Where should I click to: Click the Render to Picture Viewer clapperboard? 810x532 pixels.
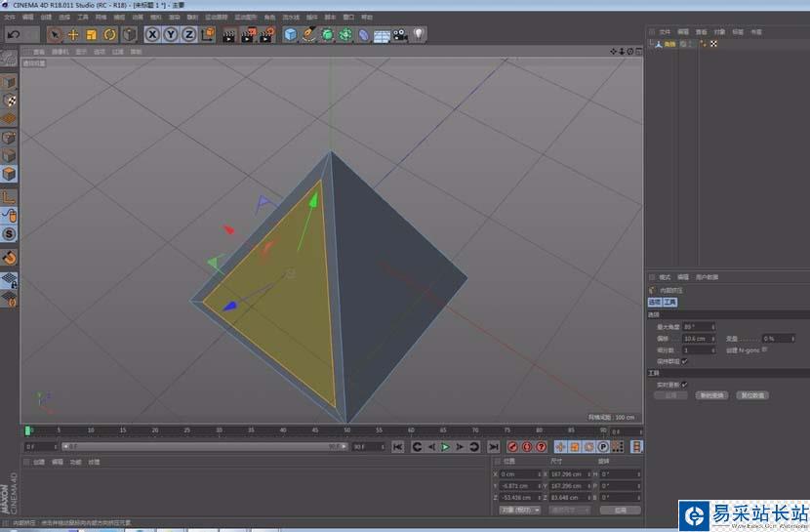[247, 34]
